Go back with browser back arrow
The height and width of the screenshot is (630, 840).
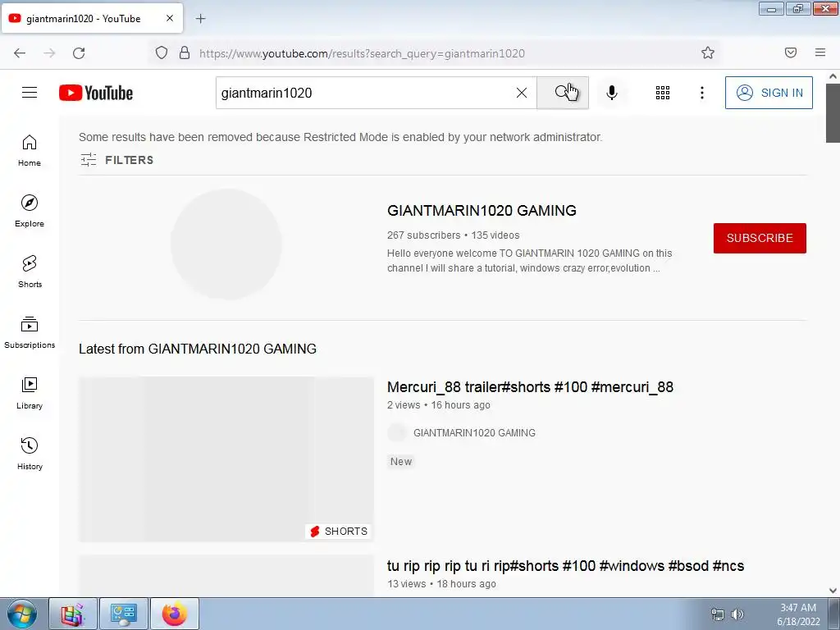click(x=20, y=53)
